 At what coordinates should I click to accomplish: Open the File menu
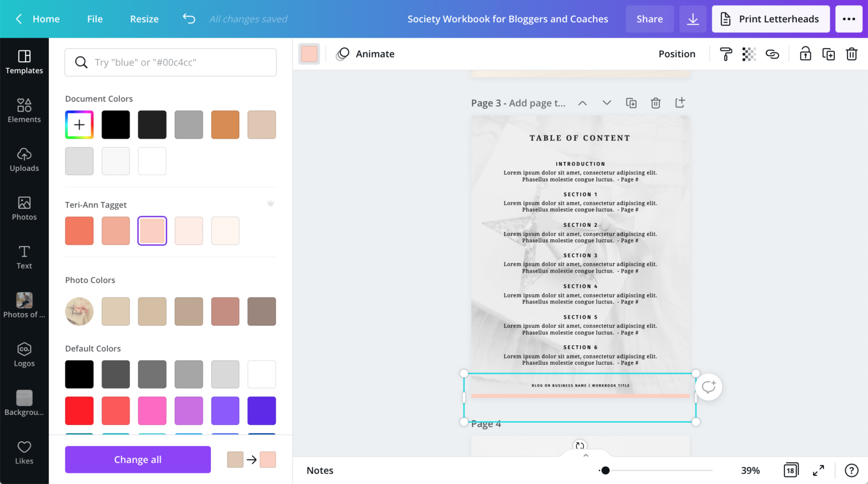pyautogui.click(x=95, y=19)
